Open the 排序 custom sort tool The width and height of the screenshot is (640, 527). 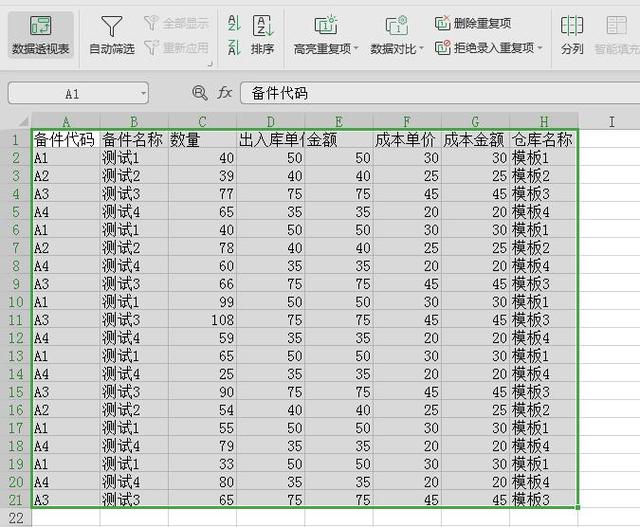(x=262, y=35)
